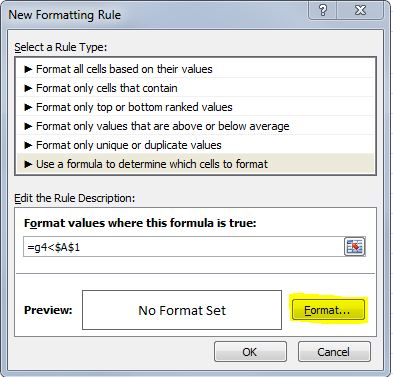This screenshot has width=393, height=377.
Task: Select 'Use a formula to determine which cells to format'
Action: [x=196, y=164]
